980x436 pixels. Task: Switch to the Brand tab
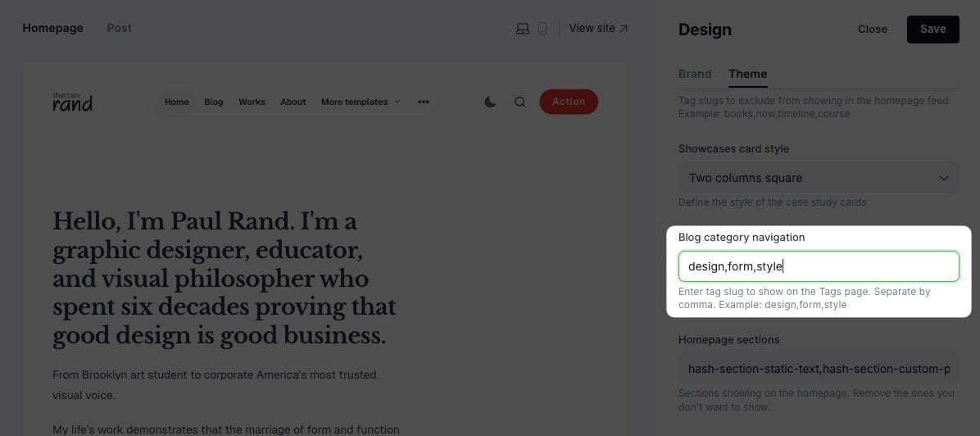(x=695, y=74)
